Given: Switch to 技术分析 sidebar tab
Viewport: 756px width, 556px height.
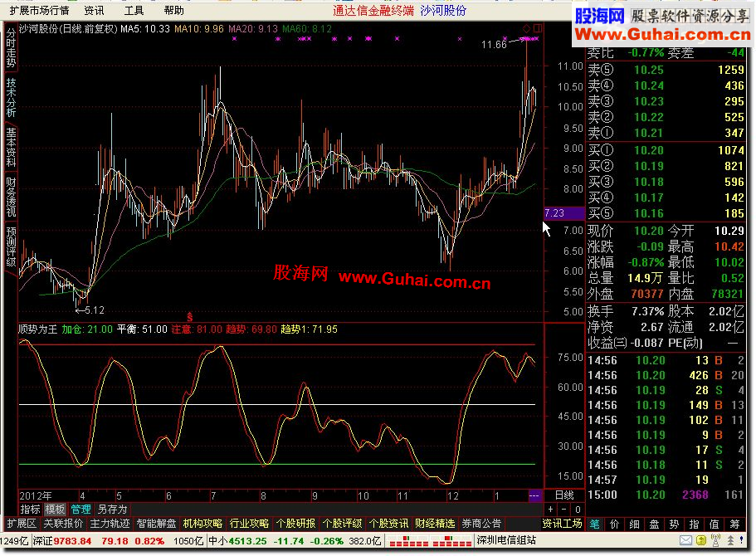Looking at the screenshot, I should coord(11,98).
